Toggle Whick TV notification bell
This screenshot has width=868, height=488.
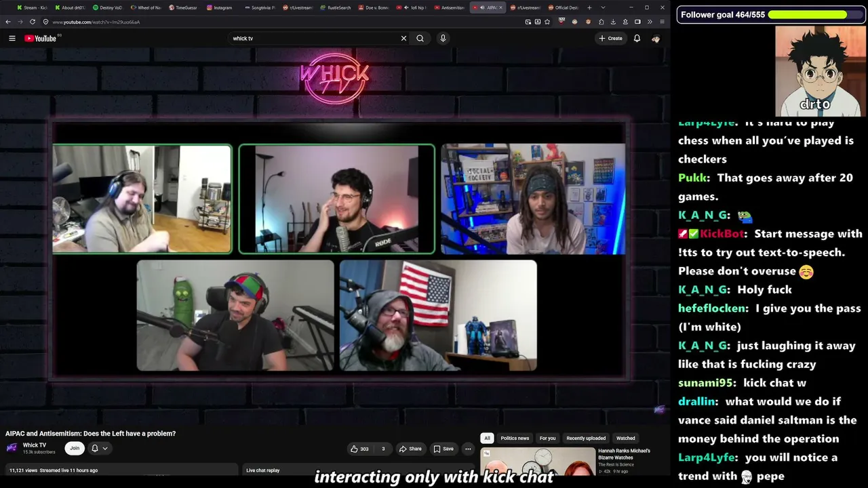(x=95, y=448)
